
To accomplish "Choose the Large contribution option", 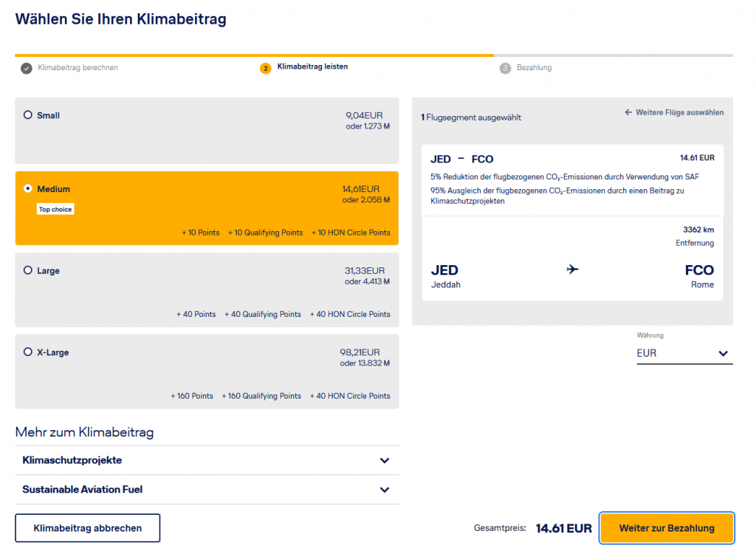I will (28, 271).
